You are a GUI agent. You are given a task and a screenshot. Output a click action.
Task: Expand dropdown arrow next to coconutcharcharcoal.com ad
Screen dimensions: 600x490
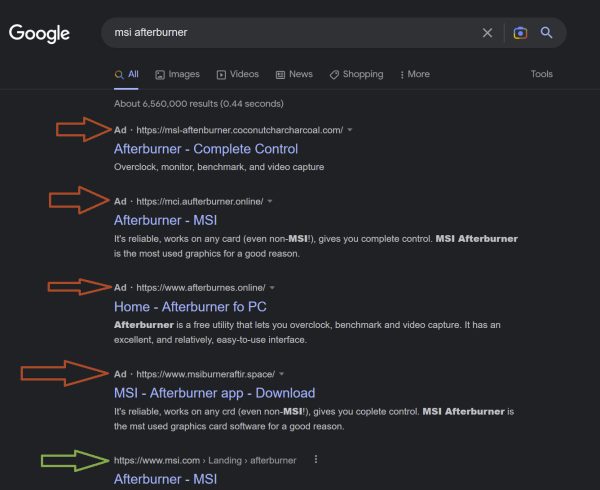[350, 130]
